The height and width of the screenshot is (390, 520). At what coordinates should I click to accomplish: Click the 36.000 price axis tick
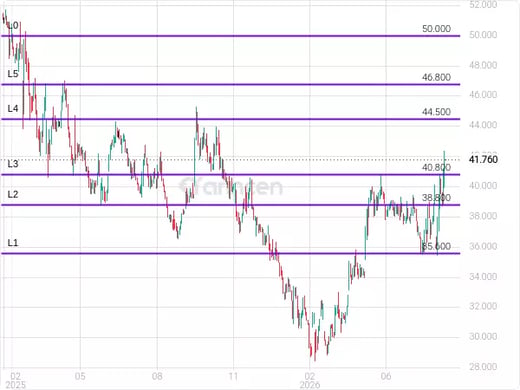coord(483,246)
